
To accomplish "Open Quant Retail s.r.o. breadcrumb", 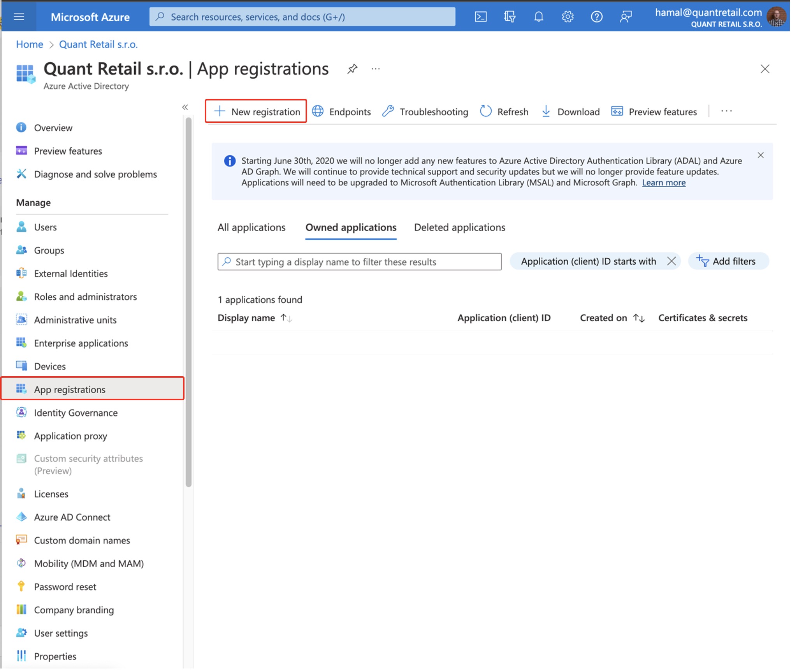I will (98, 44).
